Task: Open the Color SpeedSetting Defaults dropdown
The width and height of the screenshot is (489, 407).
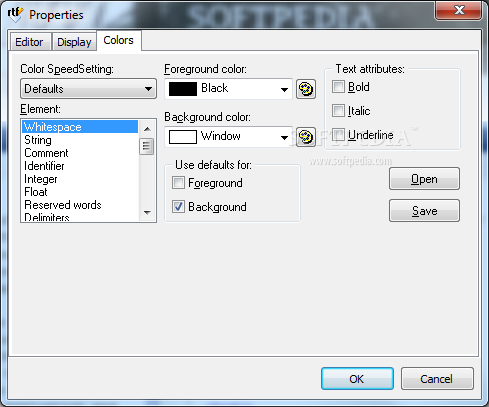Action: (x=88, y=89)
